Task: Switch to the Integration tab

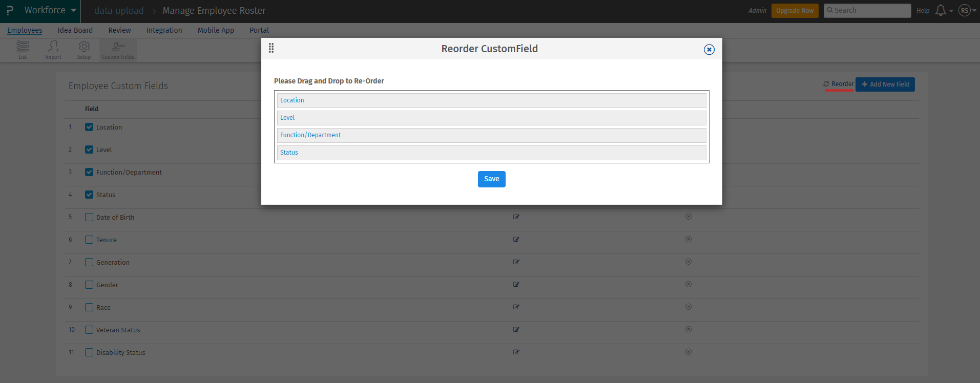Action: (164, 30)
